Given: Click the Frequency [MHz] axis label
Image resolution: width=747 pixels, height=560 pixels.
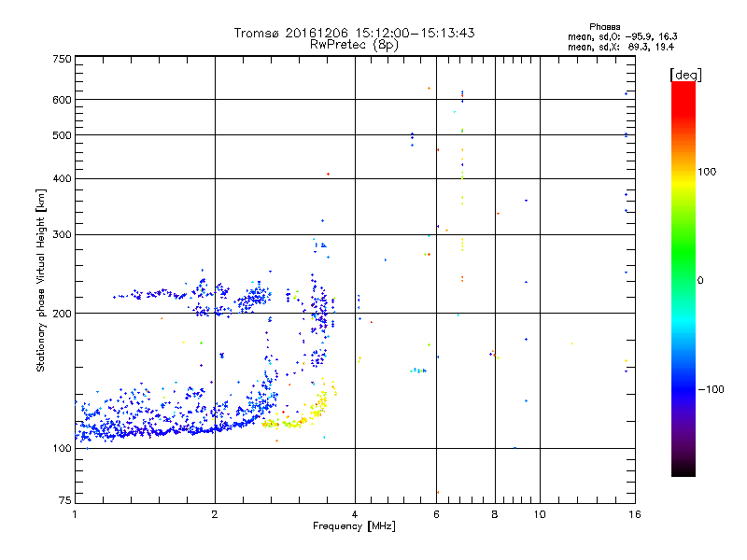Looking at the screenshot, I should point(354,527).
